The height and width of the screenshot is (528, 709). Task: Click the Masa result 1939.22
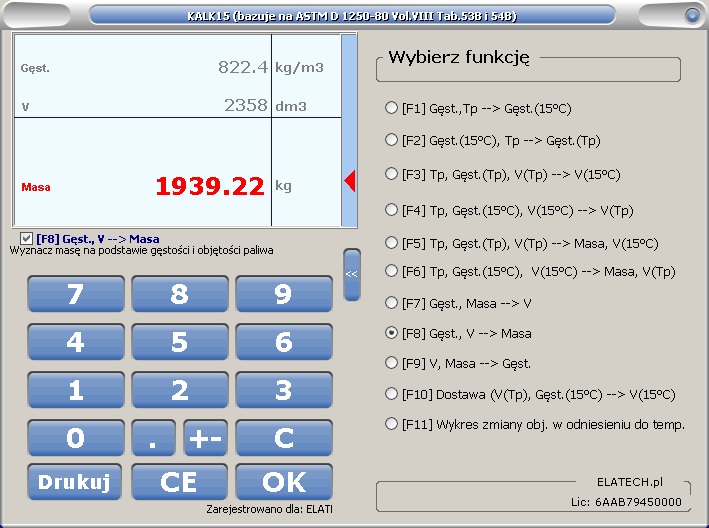pos(210,186)
